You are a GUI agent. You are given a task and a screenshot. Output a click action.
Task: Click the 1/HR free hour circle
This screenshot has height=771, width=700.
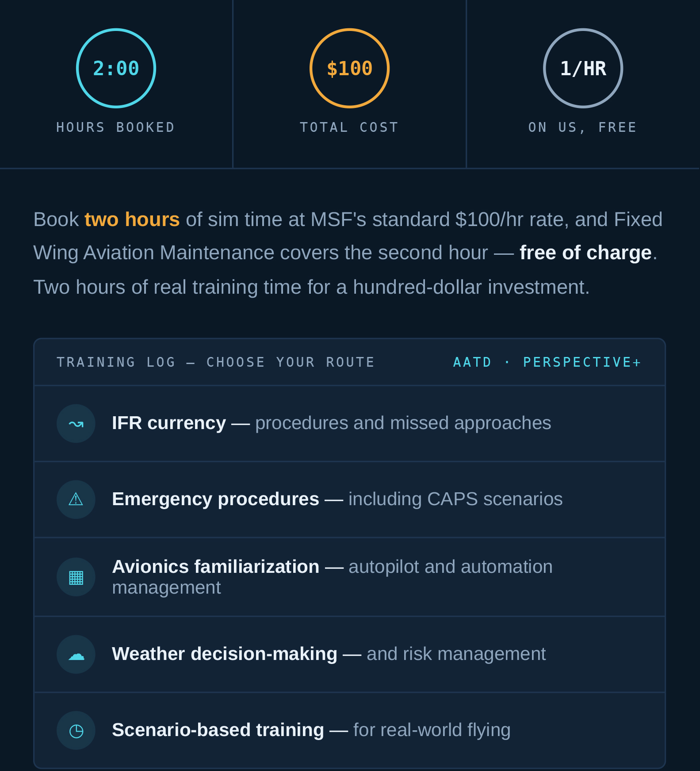click(x=583, y=68)
